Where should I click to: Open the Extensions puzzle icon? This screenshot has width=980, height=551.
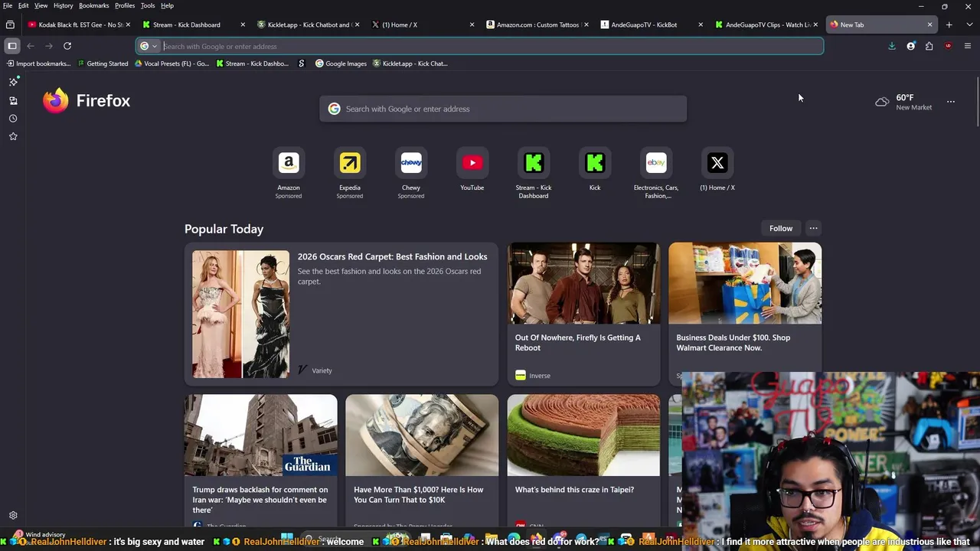point(929,46)
